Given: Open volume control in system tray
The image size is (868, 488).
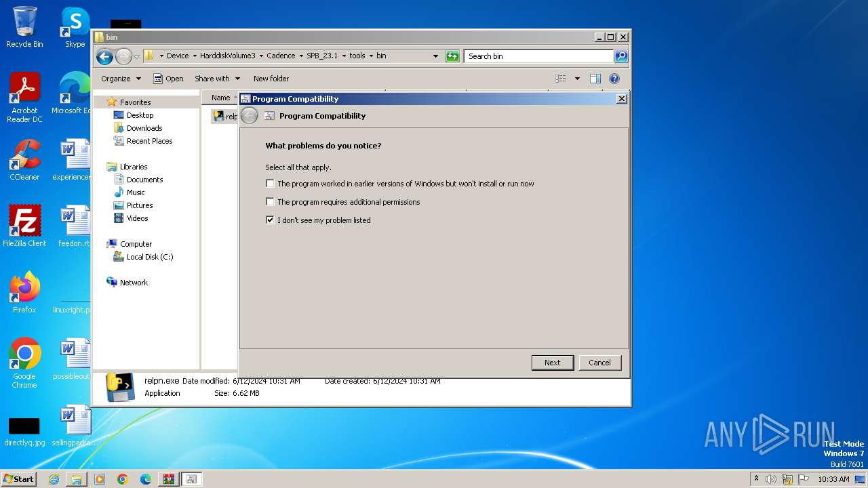Looking at the screenshot, I should pyautogui.click(x=771, y=479).
